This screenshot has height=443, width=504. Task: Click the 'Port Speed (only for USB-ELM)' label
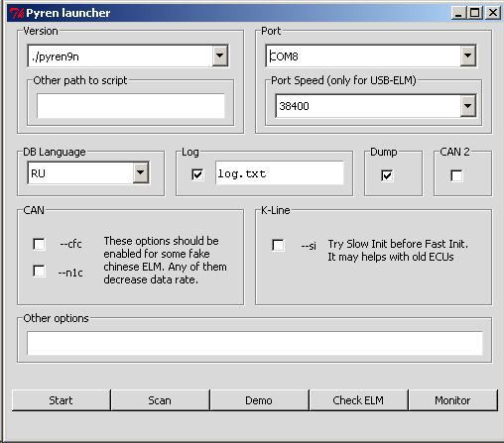tap(343, 80)
